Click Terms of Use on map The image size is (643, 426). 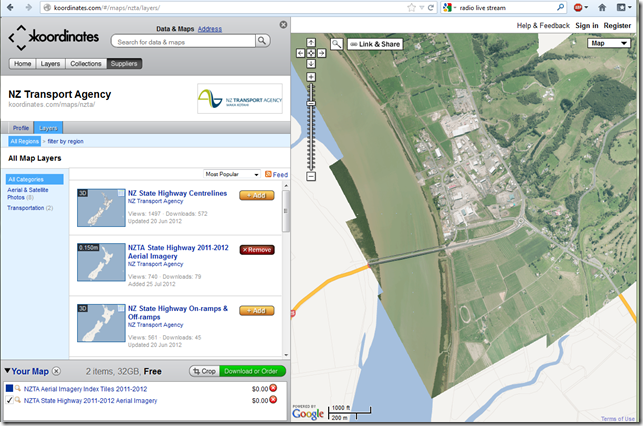coord(618,419)
